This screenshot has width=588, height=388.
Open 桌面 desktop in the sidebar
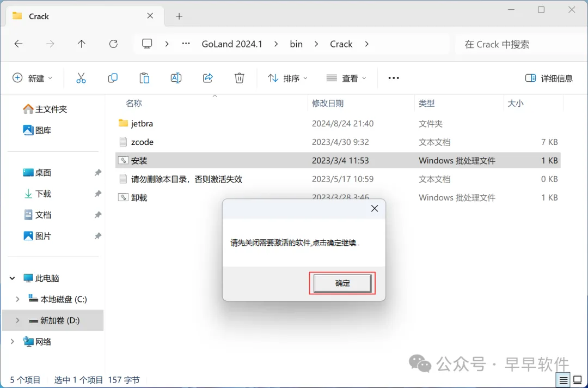click(37, 173)
